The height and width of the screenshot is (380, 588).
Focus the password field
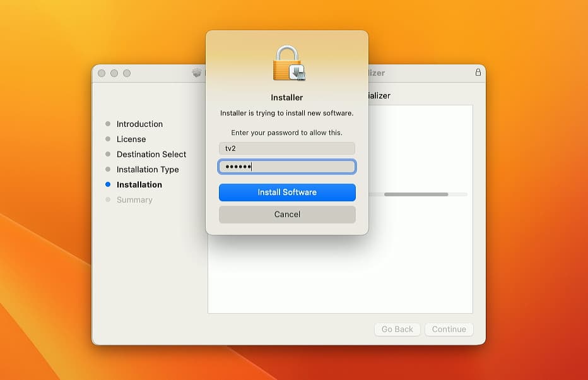(287, 167)
